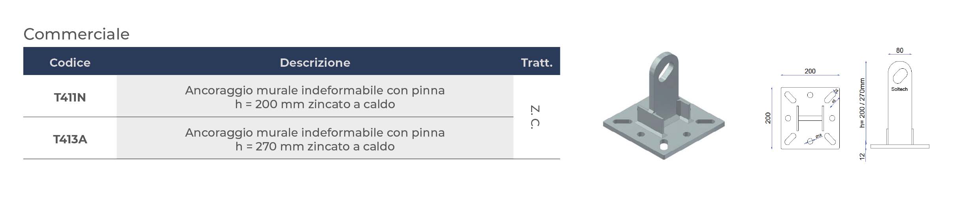Click the 80 width dimension above the fin
Image resolution: width=980 pixels, height=199 pixels.
tap(900, 51)
